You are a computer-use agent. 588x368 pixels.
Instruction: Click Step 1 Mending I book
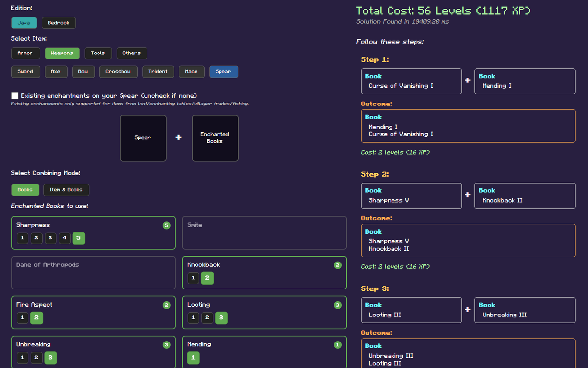tap(525, 81)
